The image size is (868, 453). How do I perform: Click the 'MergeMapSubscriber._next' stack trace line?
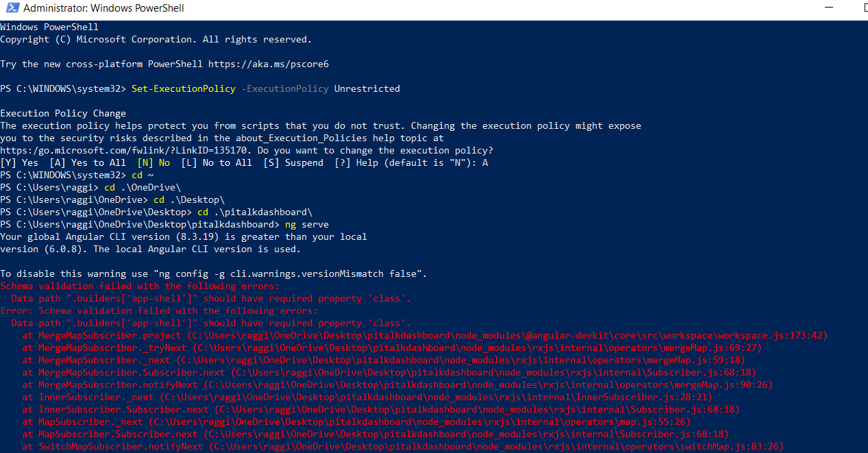tap(384, 360)
